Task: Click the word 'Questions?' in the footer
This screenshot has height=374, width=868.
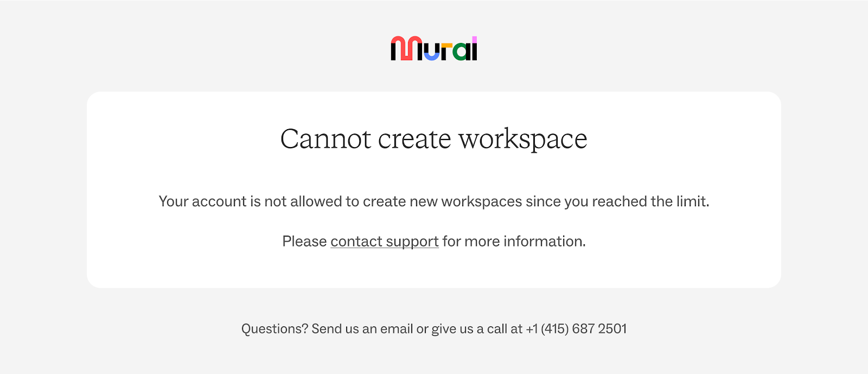Action: click(275, 329)
